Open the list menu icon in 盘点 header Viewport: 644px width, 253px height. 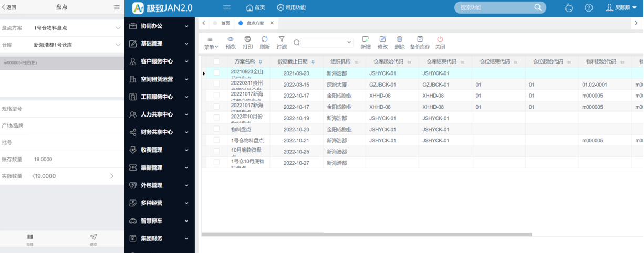(x=117, y=7)
